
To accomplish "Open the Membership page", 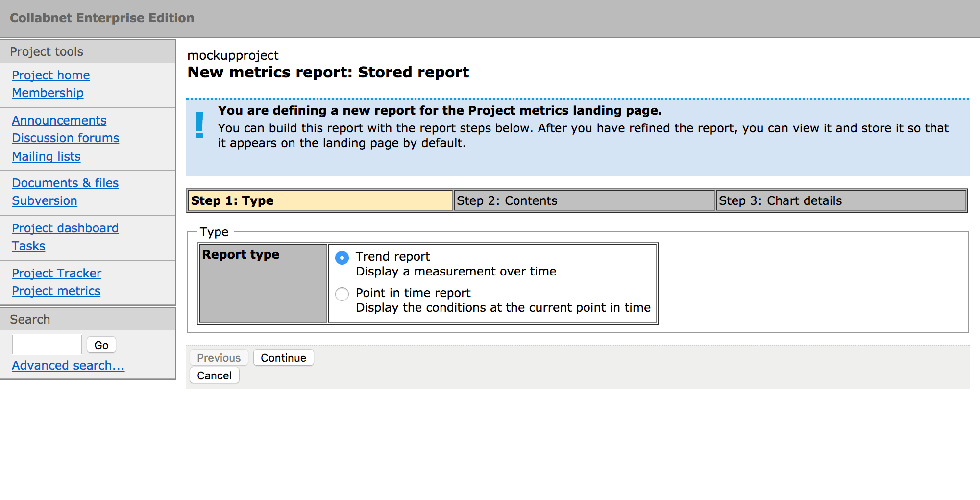I will coord(48,93).
